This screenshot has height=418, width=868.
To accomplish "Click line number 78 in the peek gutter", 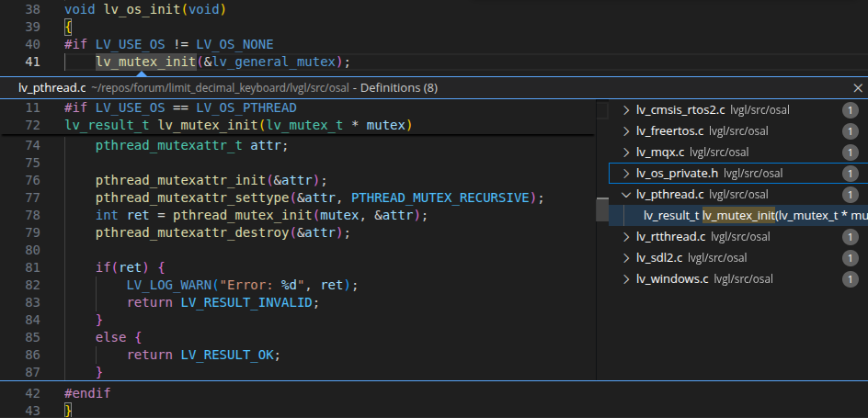I will (x=33, y=215).
